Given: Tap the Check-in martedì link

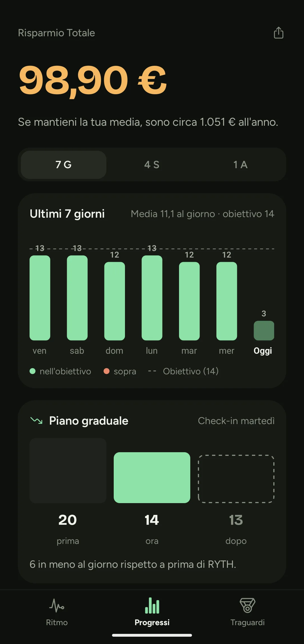Looking at the screenshot, I should tap(236, 421).
